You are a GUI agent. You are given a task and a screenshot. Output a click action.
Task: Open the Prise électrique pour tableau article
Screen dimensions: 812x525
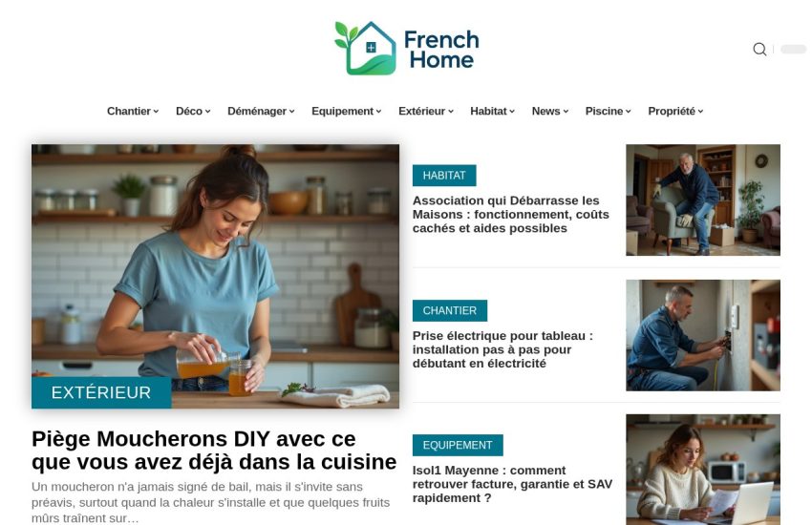(502, 349)
